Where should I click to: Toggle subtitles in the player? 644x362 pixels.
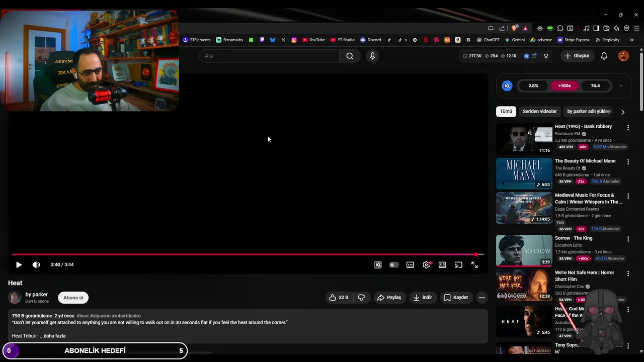tap(410, 265)
